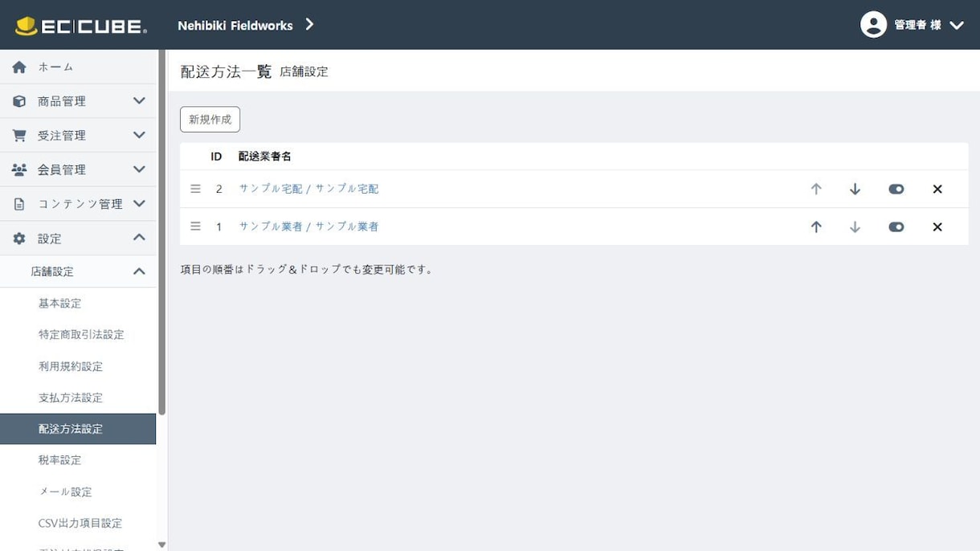Expand the 商品管理 menu chevron
The width and height of the screenshot is (980, 551).
click(x=139, y=101)
